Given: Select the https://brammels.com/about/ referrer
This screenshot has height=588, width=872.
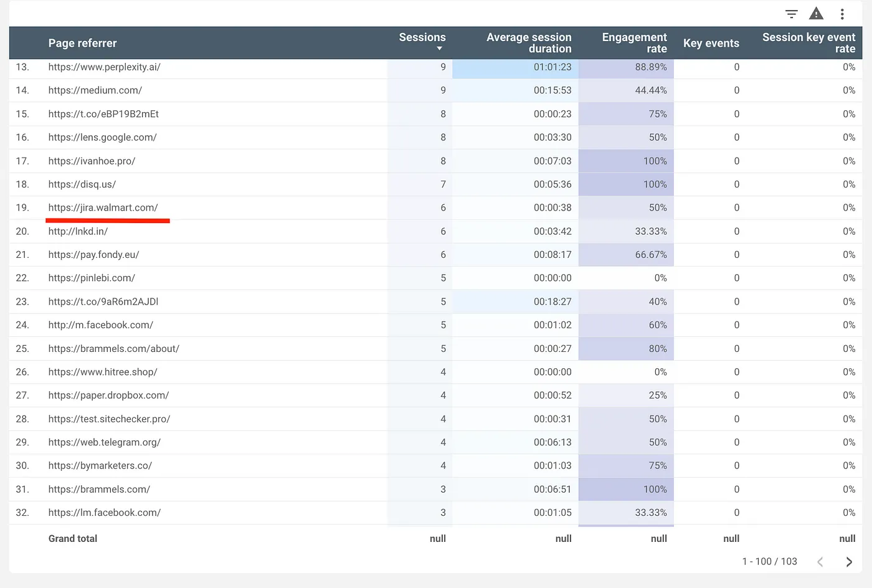Looking at the screenshot, I should click(114, 349).
